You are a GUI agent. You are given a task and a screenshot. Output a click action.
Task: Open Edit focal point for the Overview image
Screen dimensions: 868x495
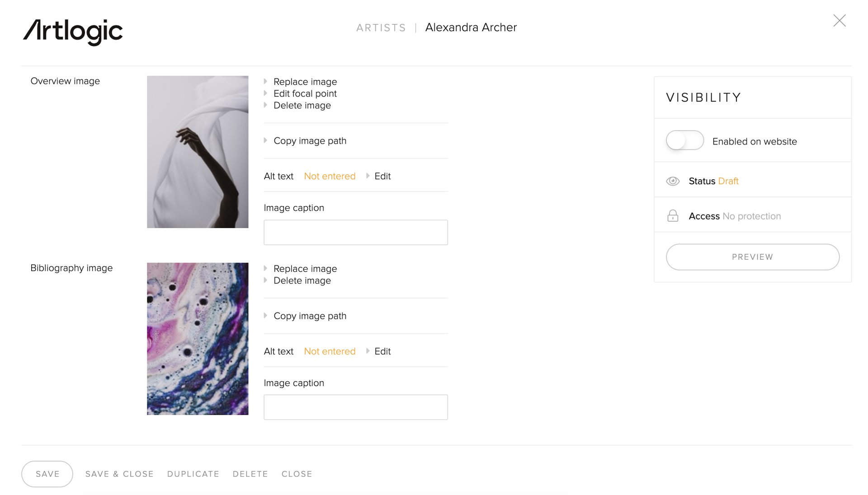[x=305, y=93]
